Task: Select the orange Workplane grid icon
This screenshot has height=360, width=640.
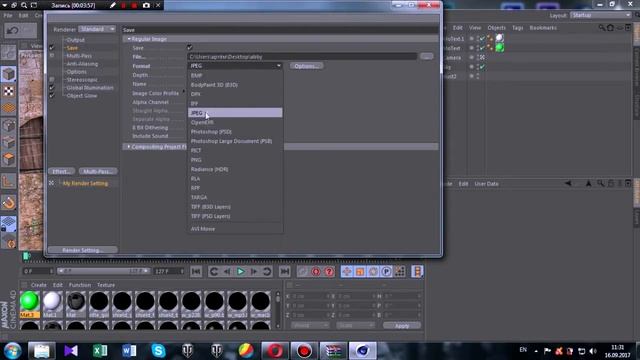Action: (9, 108)
